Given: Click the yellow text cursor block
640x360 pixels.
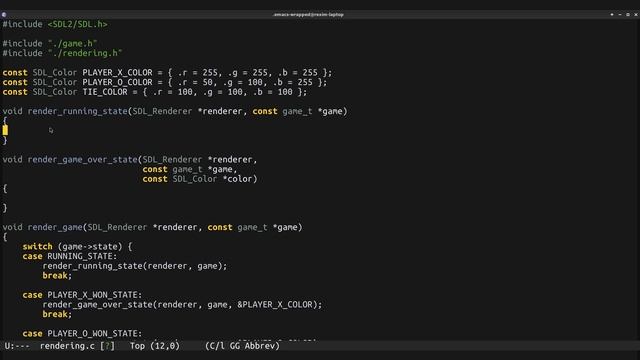Looking at the screenshot, I should pyautogui.click(x=5, y=130).
